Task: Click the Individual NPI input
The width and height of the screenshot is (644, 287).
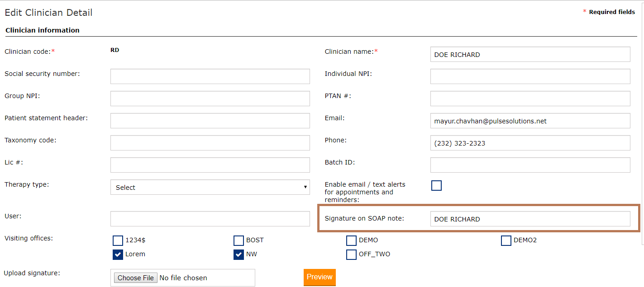Action: click(x=530, y=76)
